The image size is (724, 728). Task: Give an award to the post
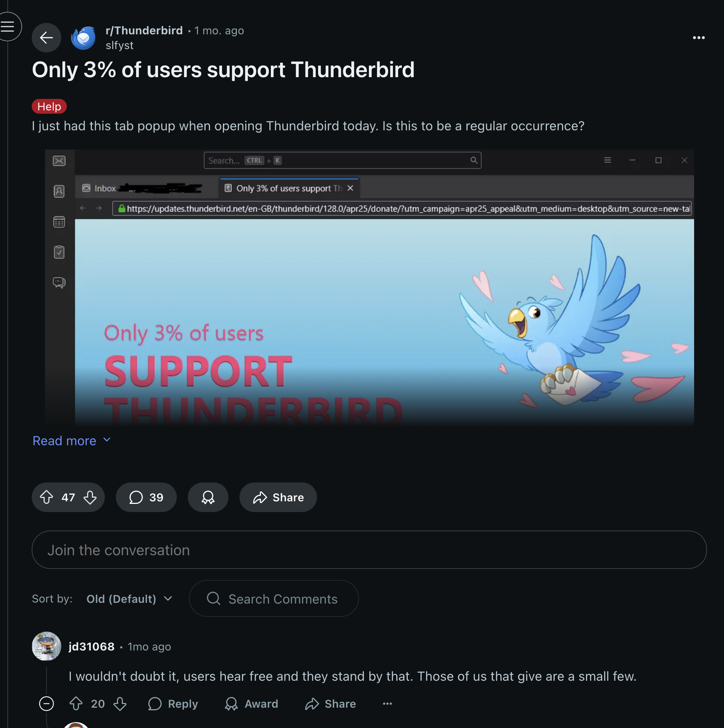click(x=208, y=497)
